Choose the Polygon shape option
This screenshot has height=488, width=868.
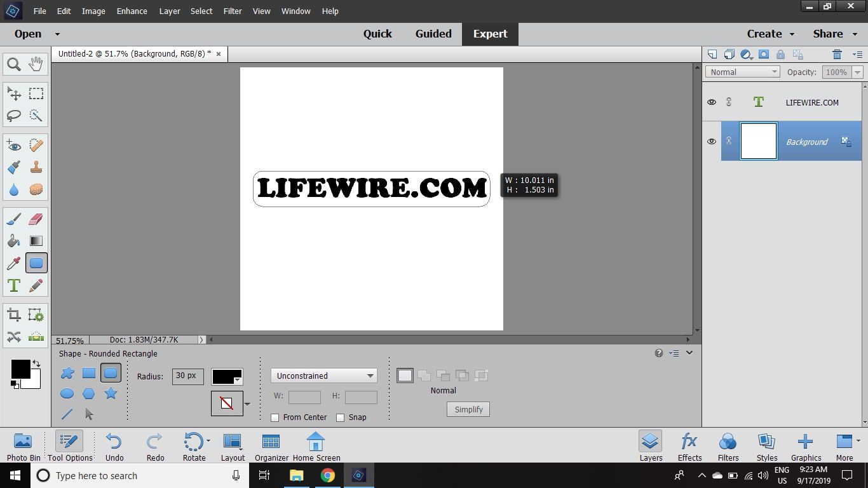coord(89,394)
